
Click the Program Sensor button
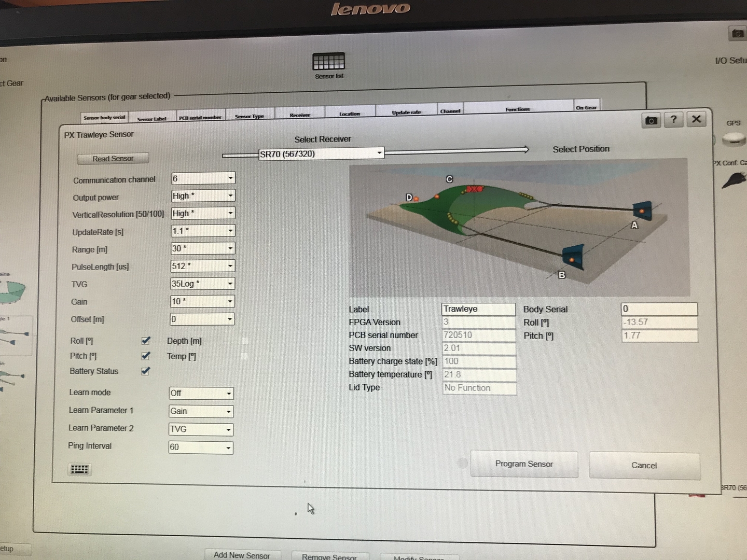click(x=524, y=464)
